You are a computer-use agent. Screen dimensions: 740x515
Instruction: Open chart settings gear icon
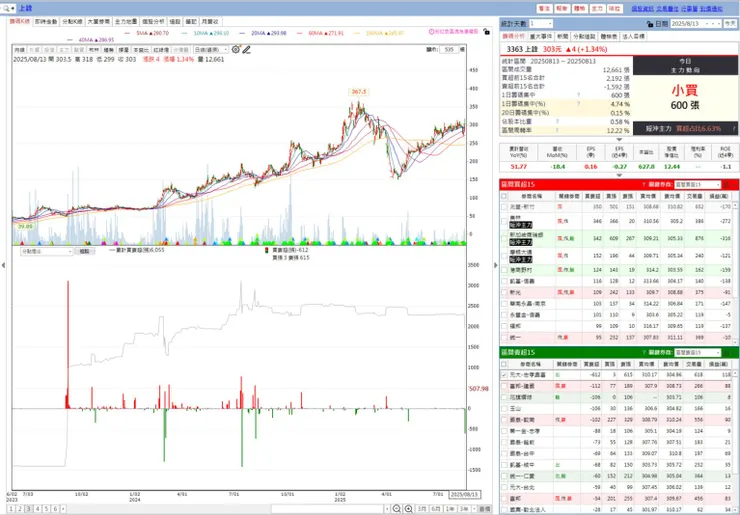(235, 50)
